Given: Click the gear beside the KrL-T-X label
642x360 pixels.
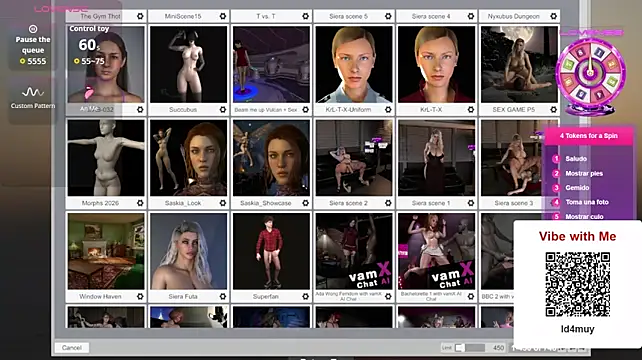Looking at the screenshot, I should coord(471,110).
